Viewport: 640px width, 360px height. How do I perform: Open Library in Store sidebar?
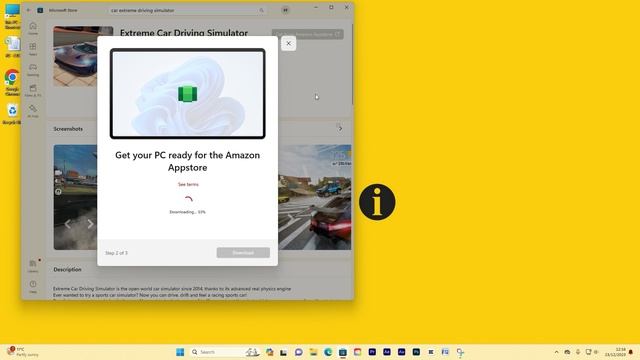point(33,266)
